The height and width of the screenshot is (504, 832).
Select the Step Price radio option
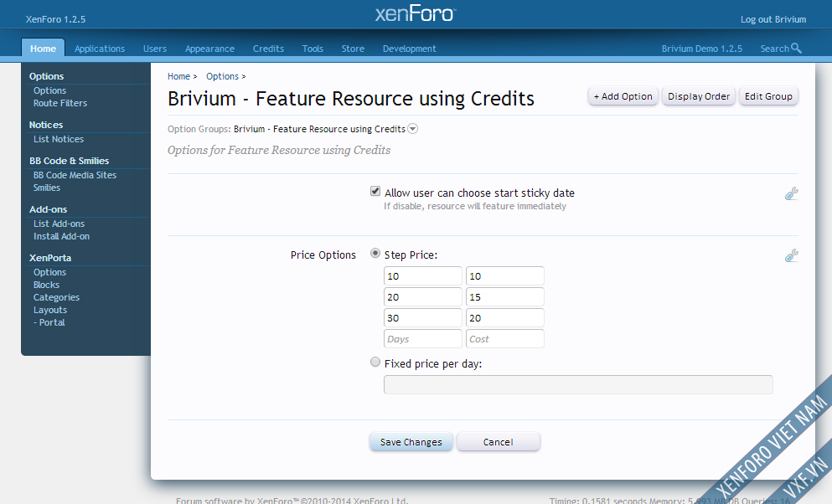pyautogui.click(x=375, y=254)
